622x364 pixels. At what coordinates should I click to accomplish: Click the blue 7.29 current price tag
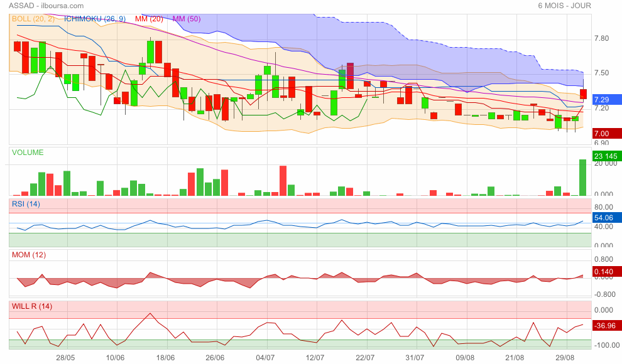607,99
